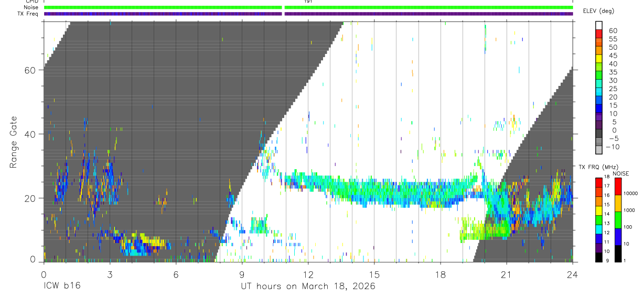644x297 pixels.
Task: Click the x-axis tick label '18'
Action: pyautogui.click(x=441, y=274)
